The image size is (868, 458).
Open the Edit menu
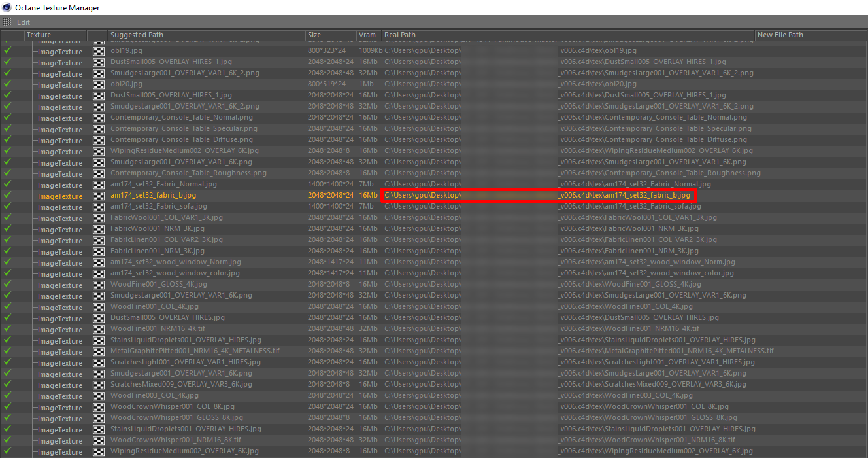pos(24,22)
